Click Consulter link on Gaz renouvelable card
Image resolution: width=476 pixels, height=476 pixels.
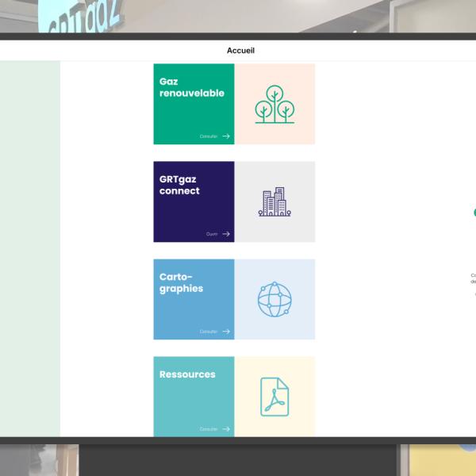209,136
